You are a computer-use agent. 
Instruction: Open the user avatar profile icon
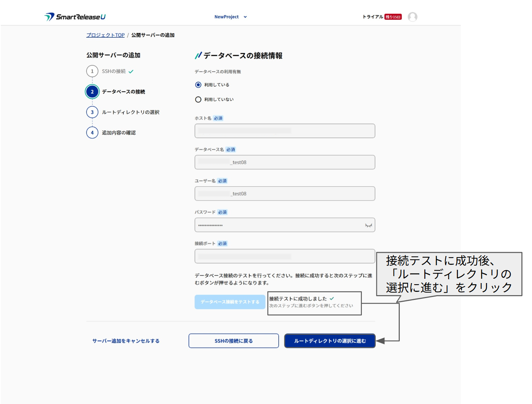pos(412,17)
